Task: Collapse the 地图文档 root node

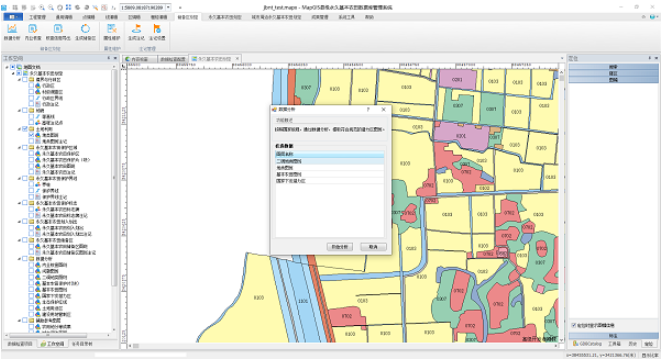Action: 7,67
